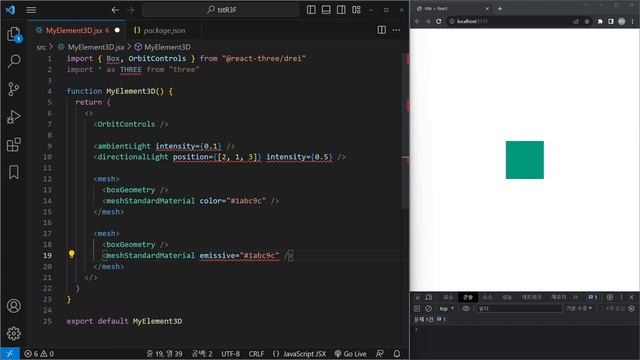This screenshot has width=640, height=360.
Task: Open the Chrome extensions puzzle icon
Action: point(600,21)
